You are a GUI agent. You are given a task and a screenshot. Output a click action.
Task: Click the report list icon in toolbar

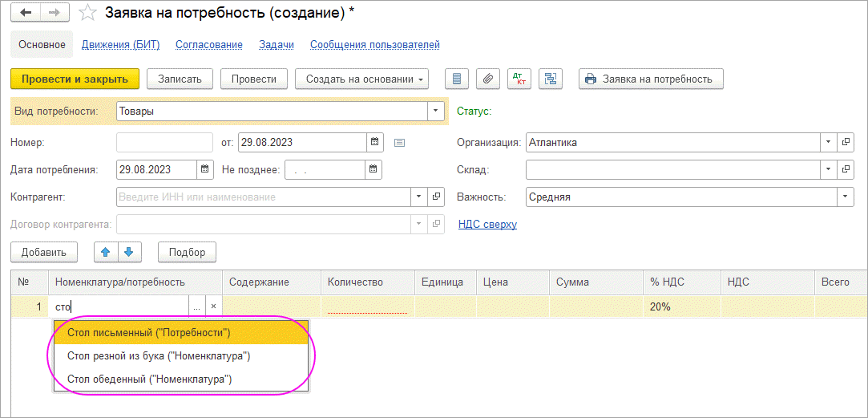[x=457, y=79]
